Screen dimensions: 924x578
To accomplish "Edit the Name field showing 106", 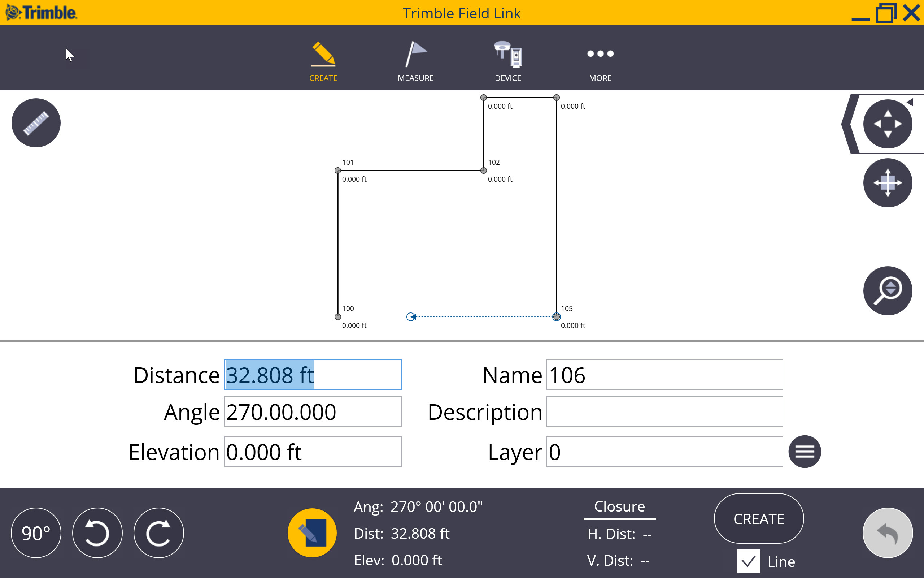I will (665, 375).
